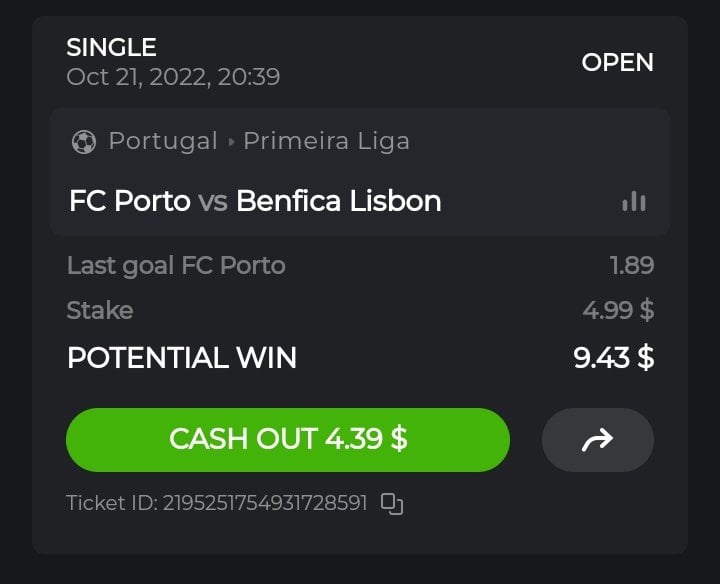Click the 9.43 $ potential win amount
Image resolution: width=720 pixels, height=584 pixels.
coord(613,357)
